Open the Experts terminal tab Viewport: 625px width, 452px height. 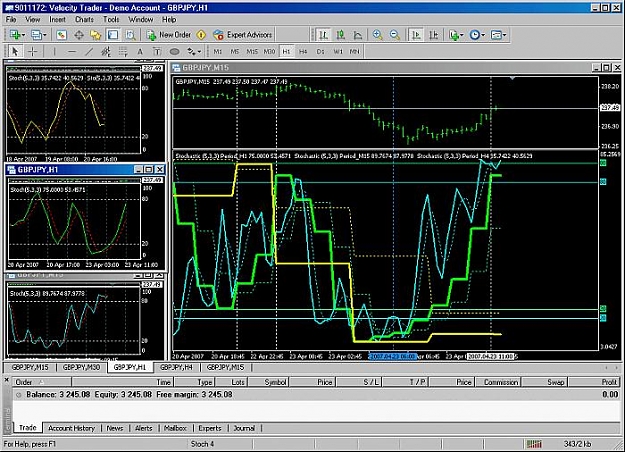[210, 428]
